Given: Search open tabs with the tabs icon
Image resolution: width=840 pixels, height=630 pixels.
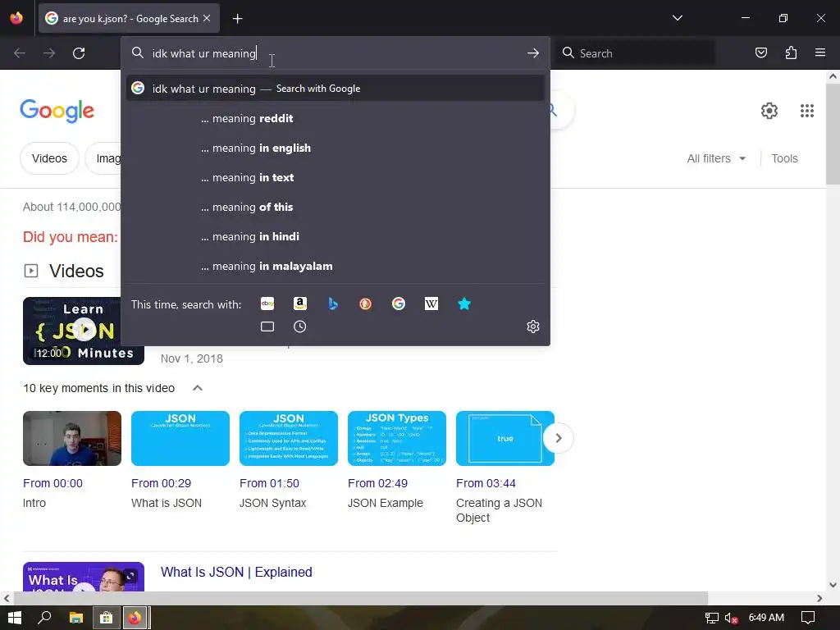Looking at the screenshot, I should 267,326.
